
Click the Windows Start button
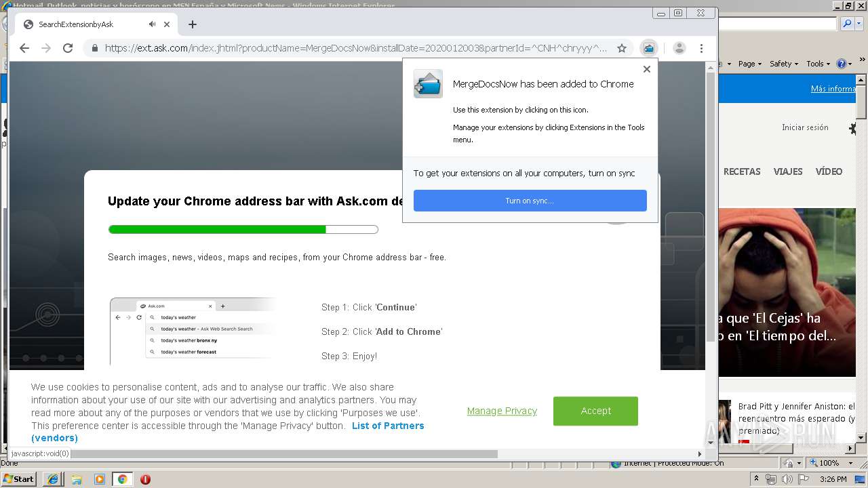(x=18, y=479)
